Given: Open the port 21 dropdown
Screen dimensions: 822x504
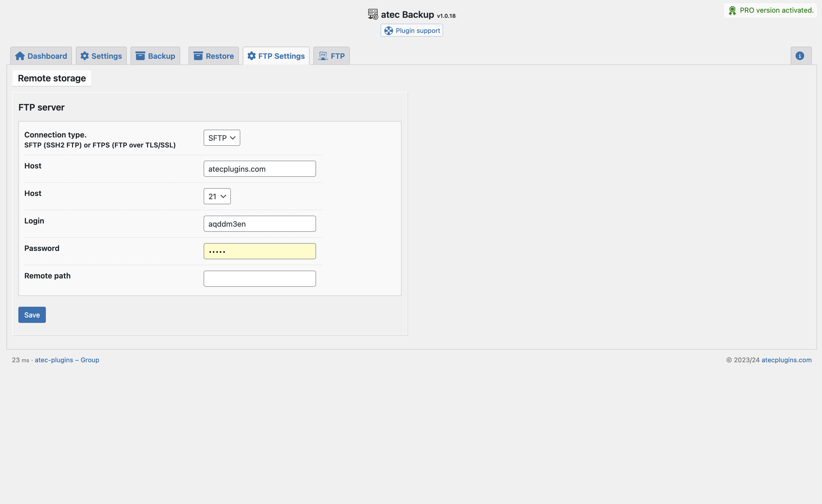Looking at the screenshot, I should tap(217, 196).
